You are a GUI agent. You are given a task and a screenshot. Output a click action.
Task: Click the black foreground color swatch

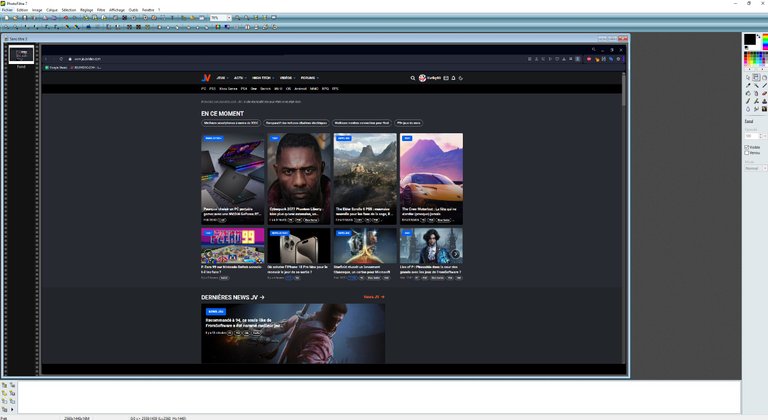click(x=750, y=39)
